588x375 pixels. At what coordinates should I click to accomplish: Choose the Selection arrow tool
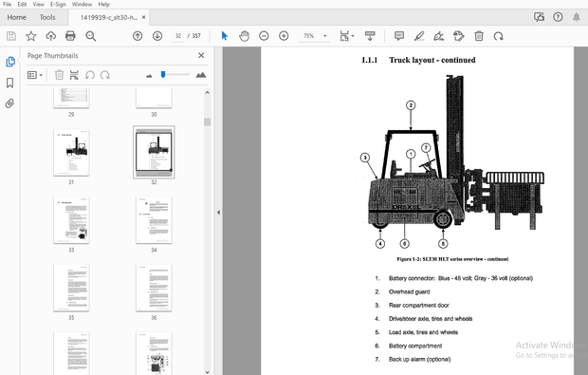[224, 36]
